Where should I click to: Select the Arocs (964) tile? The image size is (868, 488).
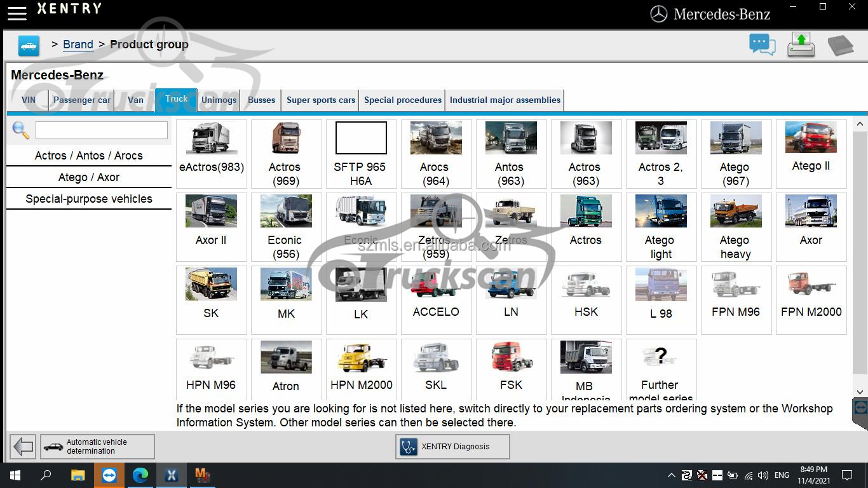[x=437, y=154]
